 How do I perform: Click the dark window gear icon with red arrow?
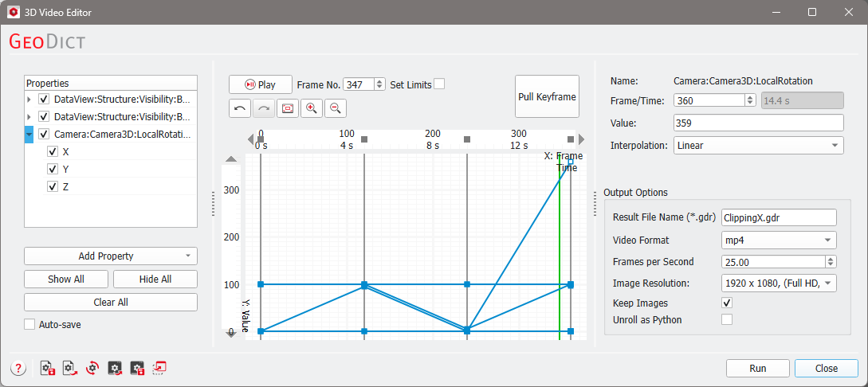tap(115, 368)
